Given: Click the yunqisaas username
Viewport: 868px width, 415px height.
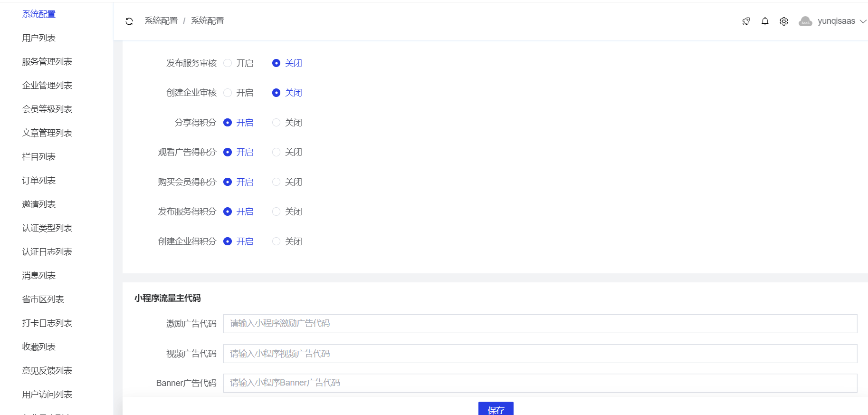Looking at the screenshot, I should tap(836, 21).
